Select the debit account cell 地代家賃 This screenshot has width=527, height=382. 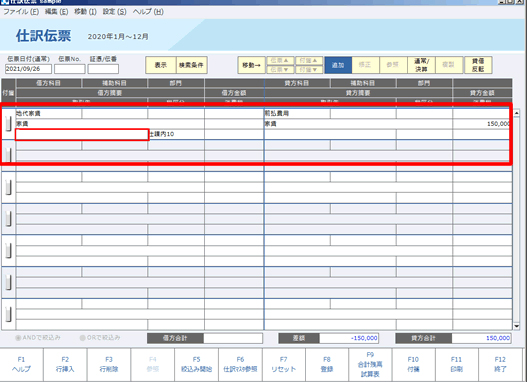pyautogui.click(x=48, y=114)
